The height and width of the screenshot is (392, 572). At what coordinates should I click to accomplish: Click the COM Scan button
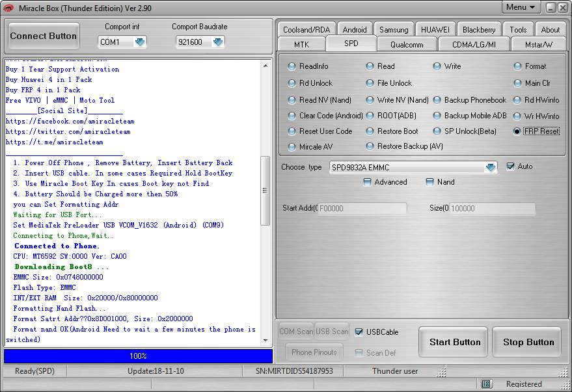coord(296,332)
